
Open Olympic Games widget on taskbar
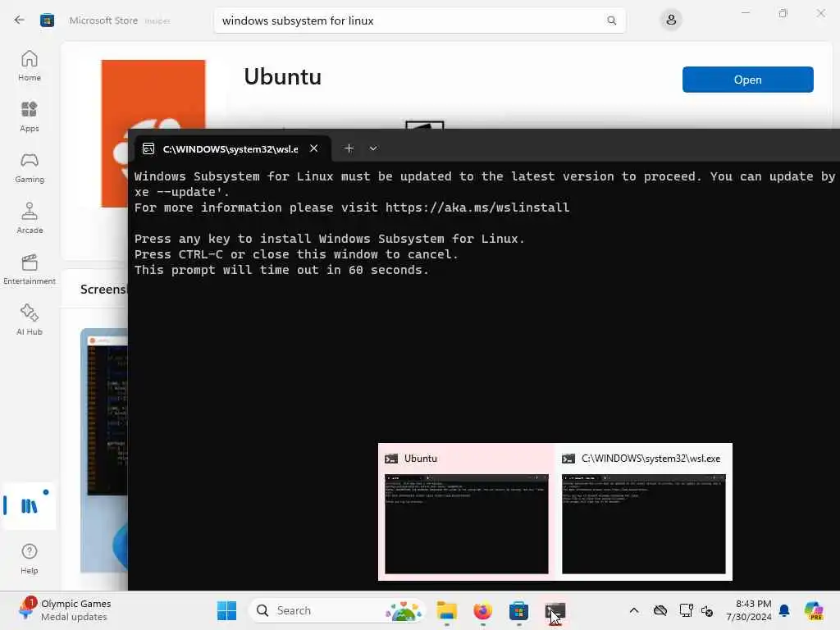[64, 610]
